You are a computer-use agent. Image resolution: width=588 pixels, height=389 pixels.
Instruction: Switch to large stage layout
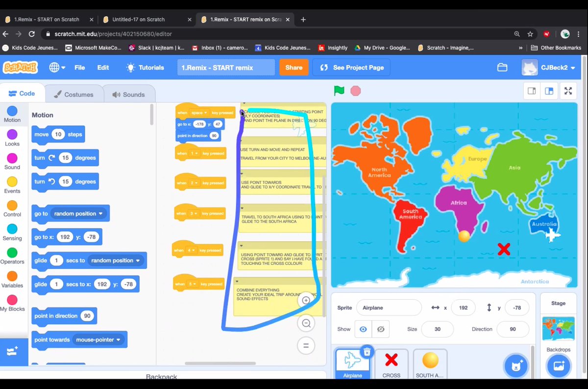(x=549, y=91)
